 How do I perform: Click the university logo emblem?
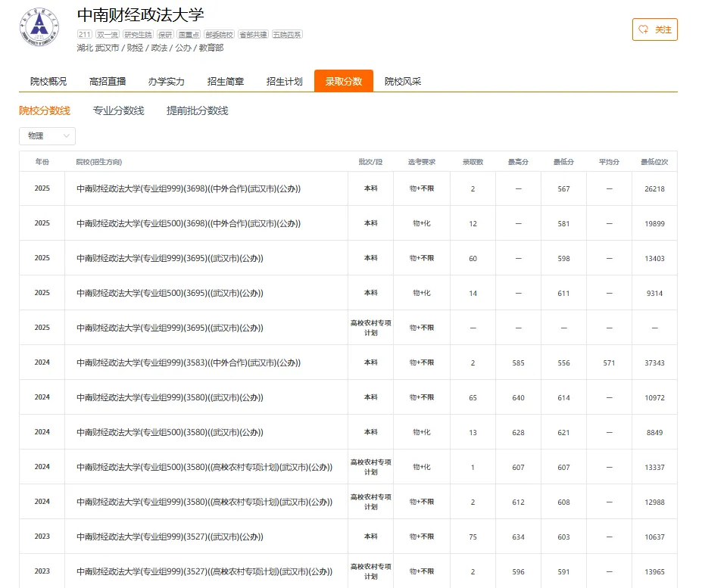pyautogui.click(x=39, y=26)
